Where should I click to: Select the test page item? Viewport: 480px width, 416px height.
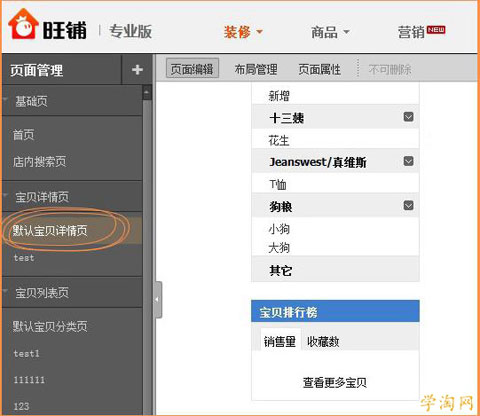[24, 258]
